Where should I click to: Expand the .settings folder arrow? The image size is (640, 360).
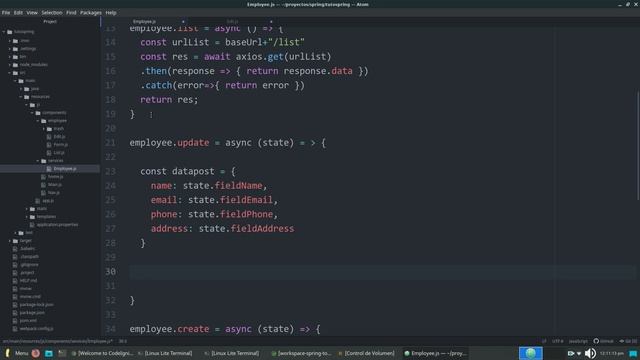coord(10,49)
